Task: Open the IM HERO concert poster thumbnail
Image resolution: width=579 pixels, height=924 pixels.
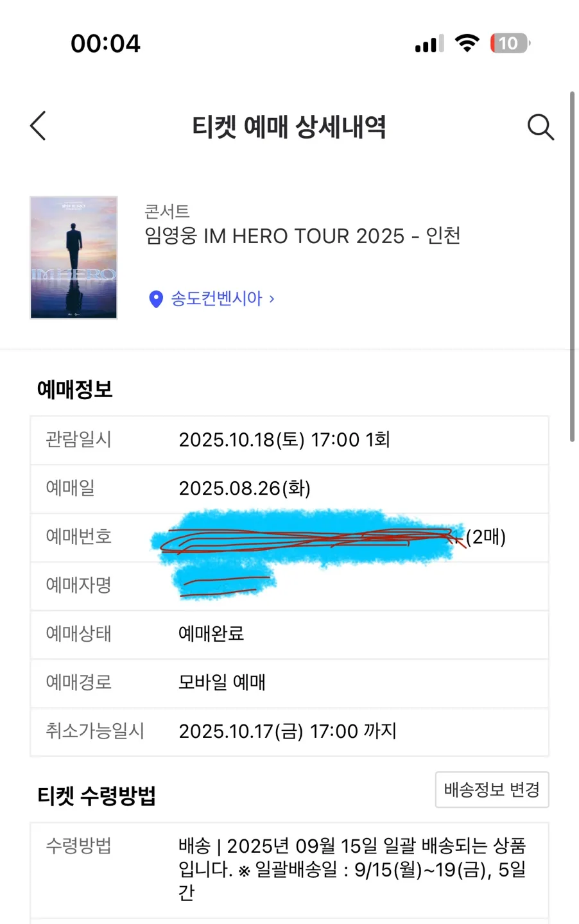Action: pyautogui.click(x=74, y=257)
